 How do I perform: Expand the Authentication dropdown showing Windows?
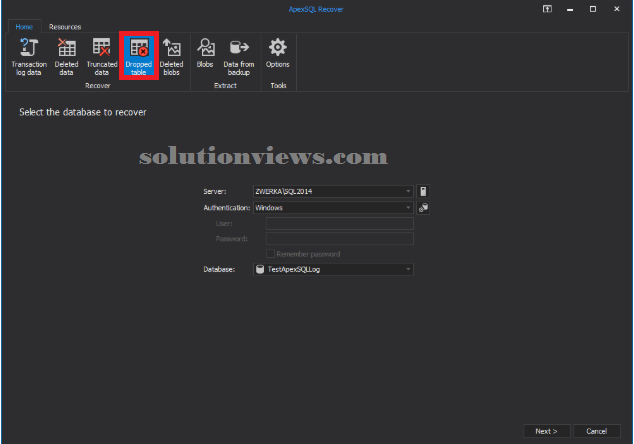[x=408, y=207]
